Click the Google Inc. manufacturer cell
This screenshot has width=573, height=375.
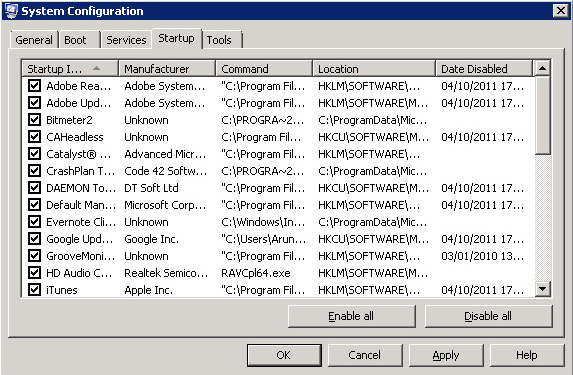(x=151, y=239)
